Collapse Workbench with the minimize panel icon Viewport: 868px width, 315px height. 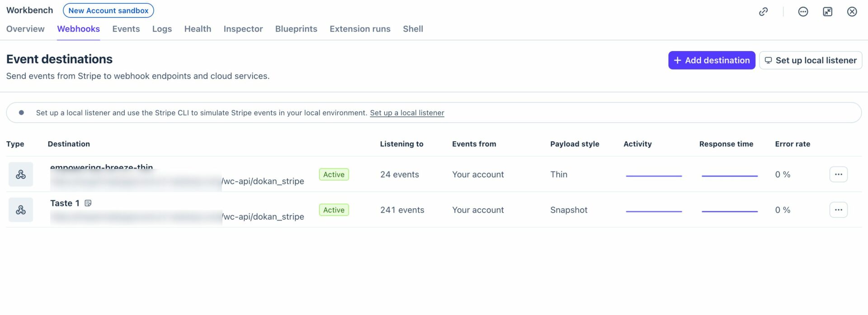[x=827, y=12]
